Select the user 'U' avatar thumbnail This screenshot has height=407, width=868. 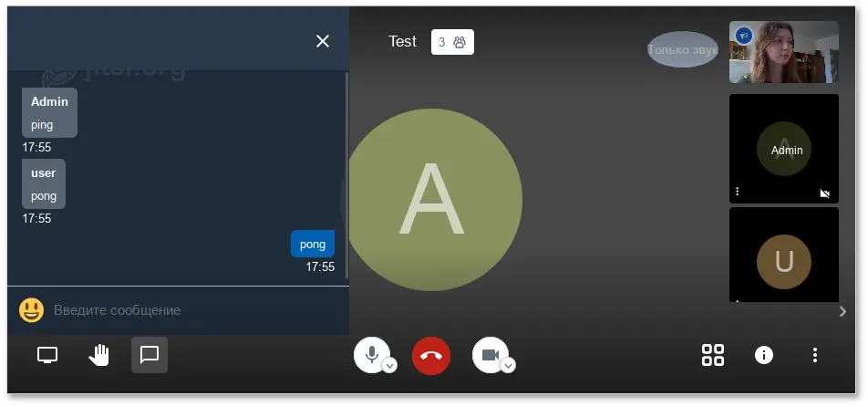[784, 256]
